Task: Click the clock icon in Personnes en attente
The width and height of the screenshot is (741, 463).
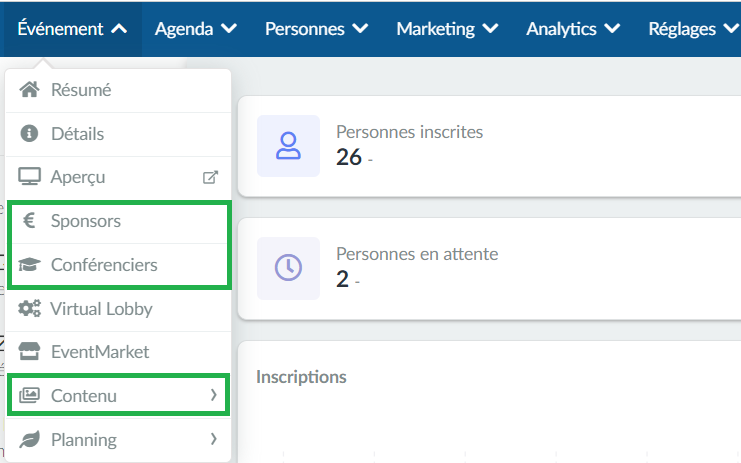Action: (288, 268)
